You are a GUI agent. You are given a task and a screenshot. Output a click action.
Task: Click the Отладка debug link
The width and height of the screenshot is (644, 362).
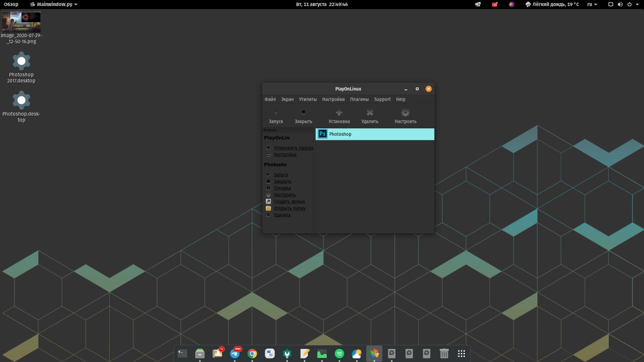(x=282, y=188)
